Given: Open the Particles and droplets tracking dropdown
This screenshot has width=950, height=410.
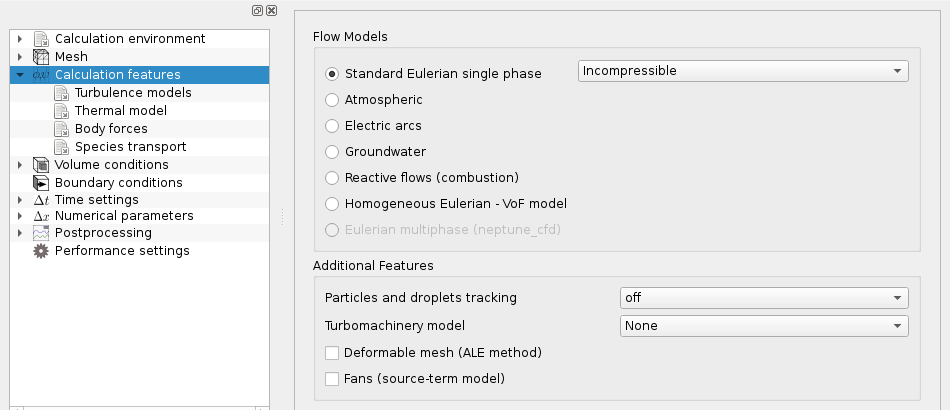Looking at the screenshot, I should click(x=764, y=298).
